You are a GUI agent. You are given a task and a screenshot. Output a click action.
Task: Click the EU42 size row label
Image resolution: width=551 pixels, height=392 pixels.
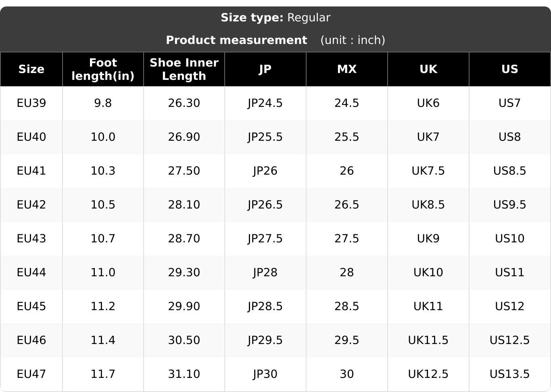coord(31,205)
